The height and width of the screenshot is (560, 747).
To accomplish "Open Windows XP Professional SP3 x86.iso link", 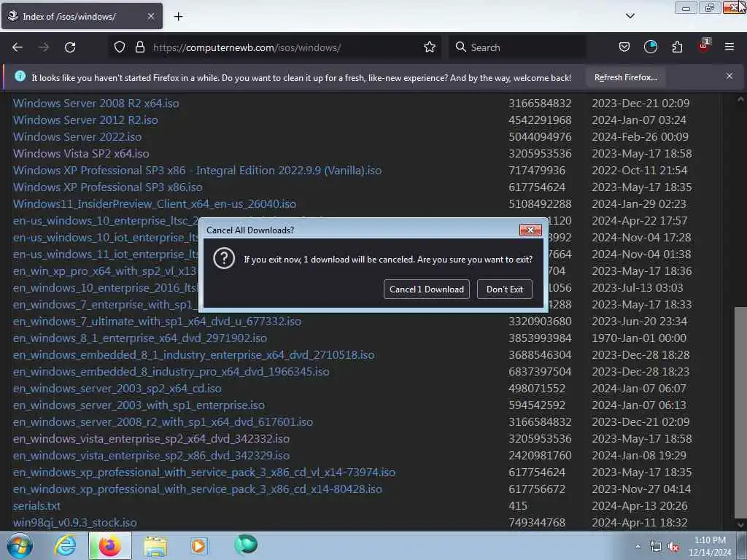I will pyautogui.click(x=108, y=187).
